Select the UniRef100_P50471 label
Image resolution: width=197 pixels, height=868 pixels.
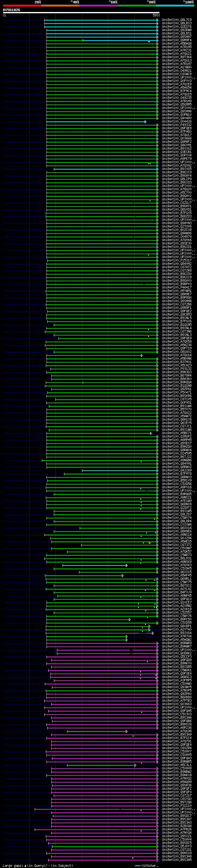tap(177, 393)
